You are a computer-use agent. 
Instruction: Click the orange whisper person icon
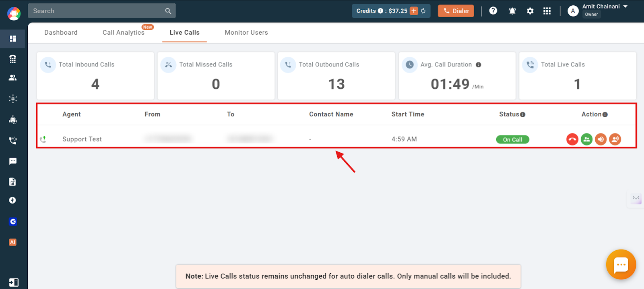point(615,139)
